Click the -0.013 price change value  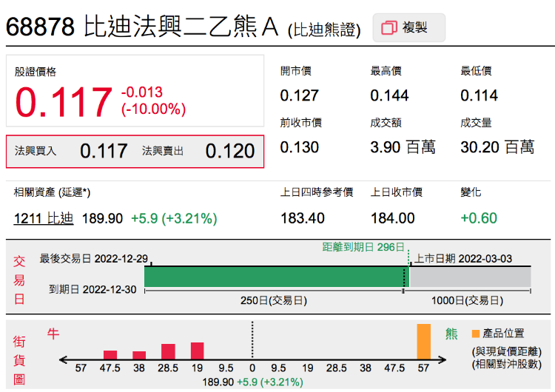tap(142, 92)
